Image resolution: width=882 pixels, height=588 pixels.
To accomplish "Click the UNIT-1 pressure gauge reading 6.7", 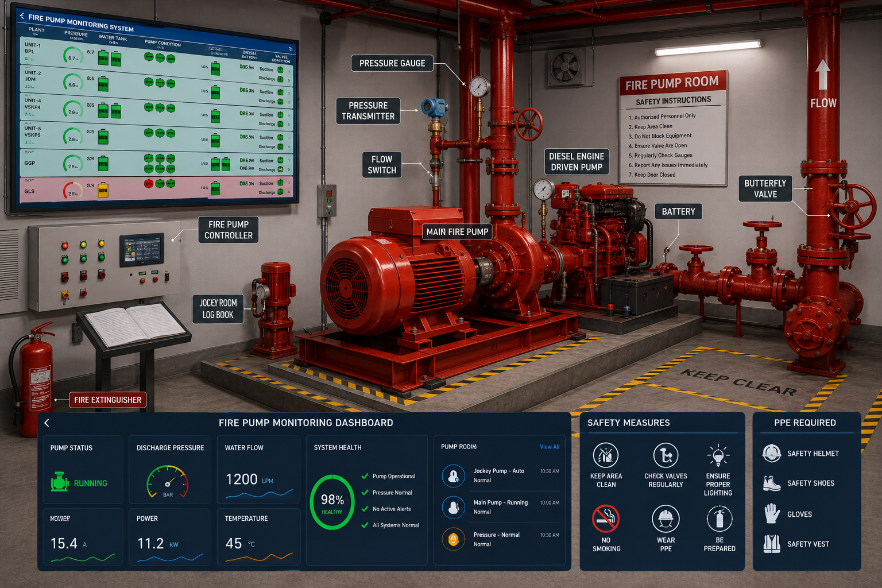I will click(73, 56).
